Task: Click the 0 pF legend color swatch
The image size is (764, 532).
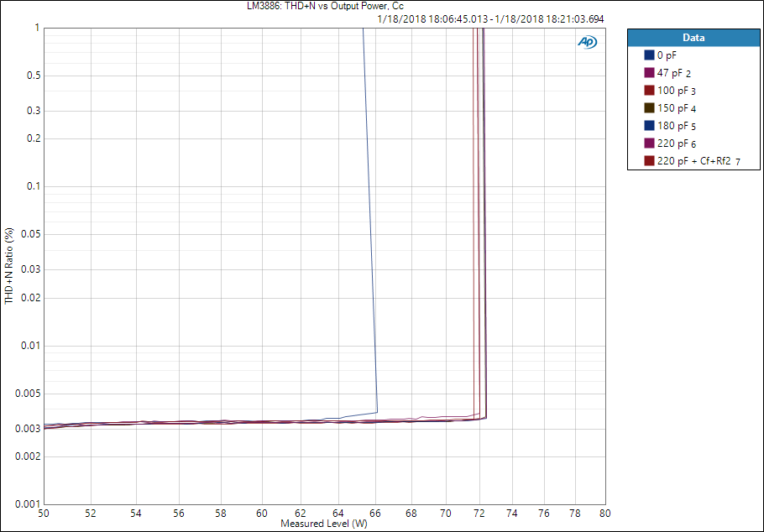Action: tap(649, 55)
